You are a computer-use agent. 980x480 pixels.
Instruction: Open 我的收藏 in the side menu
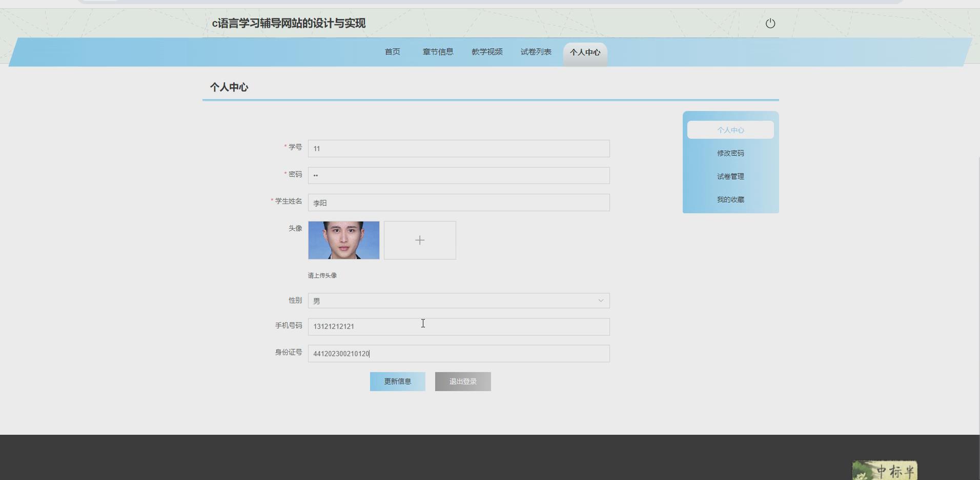coord(730,199)
